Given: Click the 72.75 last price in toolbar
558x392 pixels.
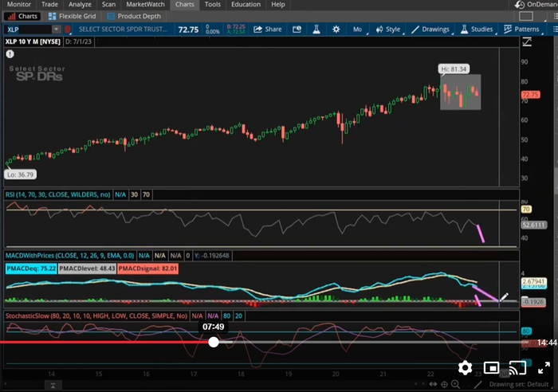Looking at the screenshot, I should 188,29.
